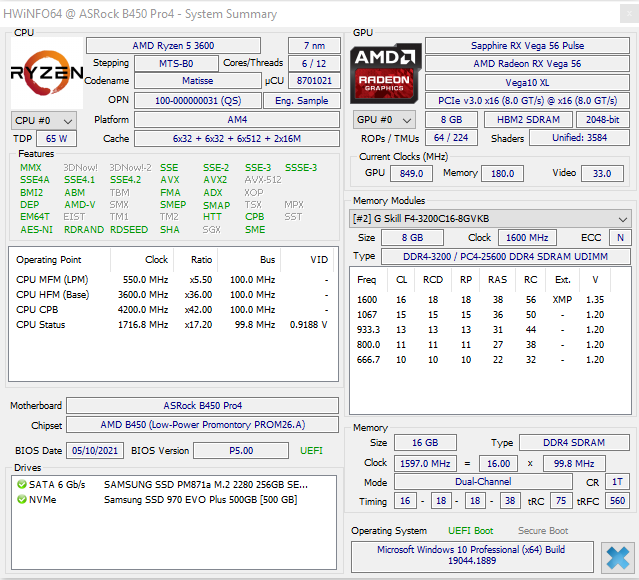Select the Samsung SSD 970 EVO Plus drive entry

201,499
